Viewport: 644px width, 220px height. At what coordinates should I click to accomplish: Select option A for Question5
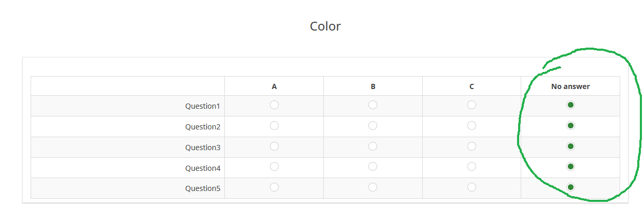(x=274, y=187)
